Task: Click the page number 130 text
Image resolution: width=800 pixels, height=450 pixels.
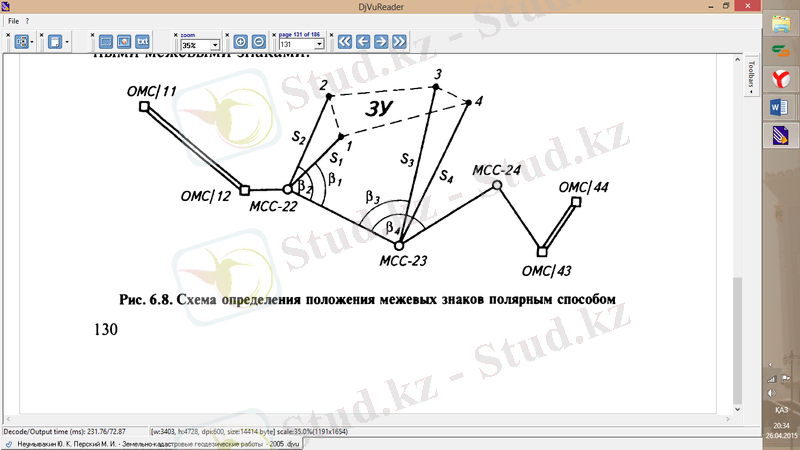Action: pos(106,330)
